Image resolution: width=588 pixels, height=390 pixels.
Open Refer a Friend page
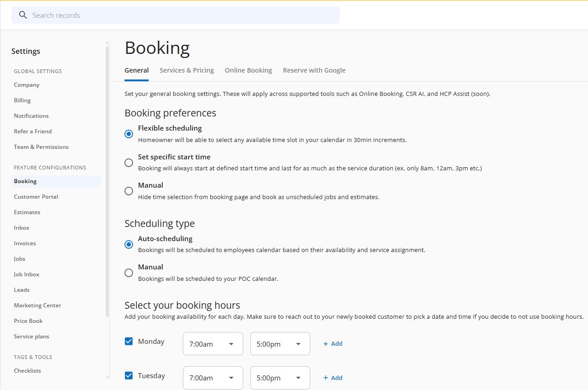(x=33, y=132)
